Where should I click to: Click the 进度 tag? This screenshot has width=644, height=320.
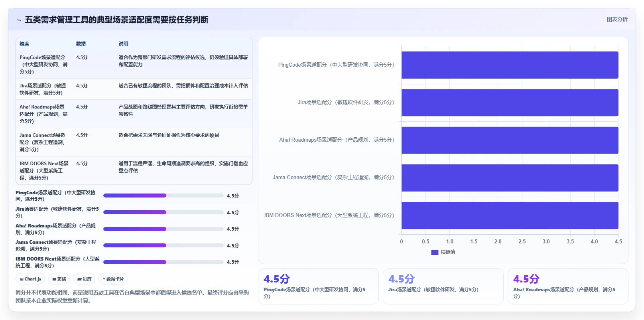84,279
